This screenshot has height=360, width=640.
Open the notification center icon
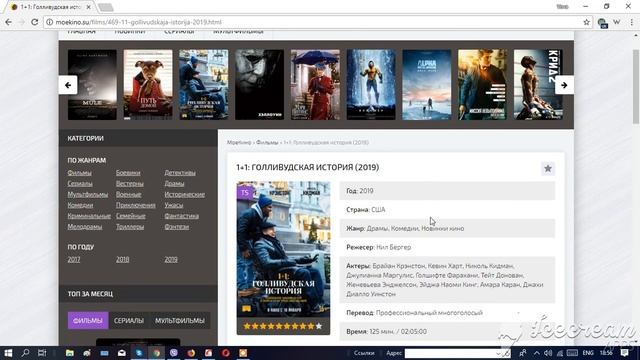pyautogui.click(x=624, y=353)
